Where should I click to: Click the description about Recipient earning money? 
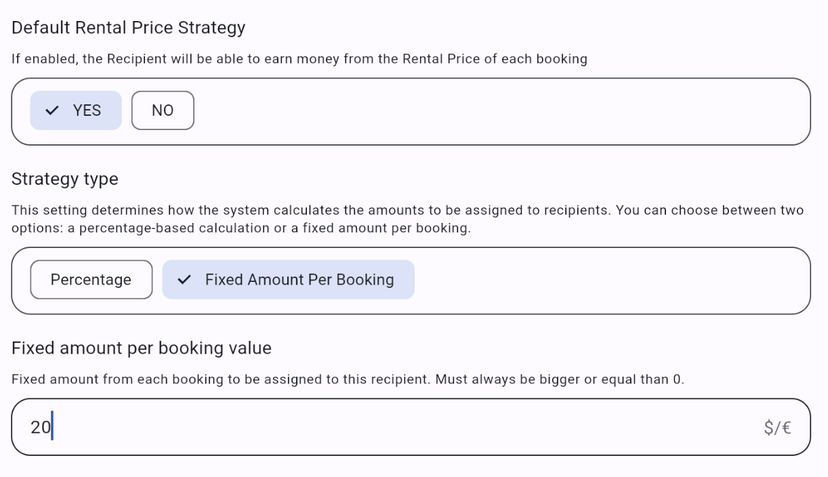(x=299, y=59)
